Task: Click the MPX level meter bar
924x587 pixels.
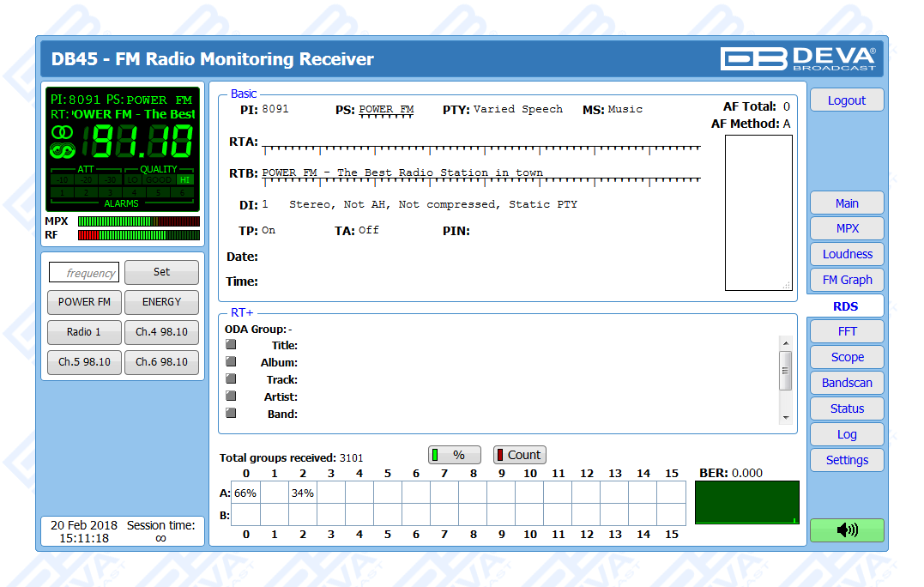Action: click(x=138, y=221)
